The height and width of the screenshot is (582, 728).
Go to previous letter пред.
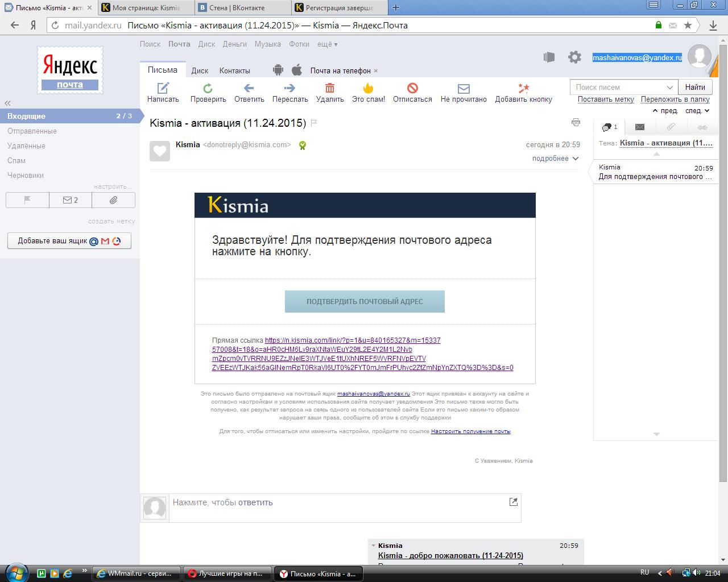665,111
